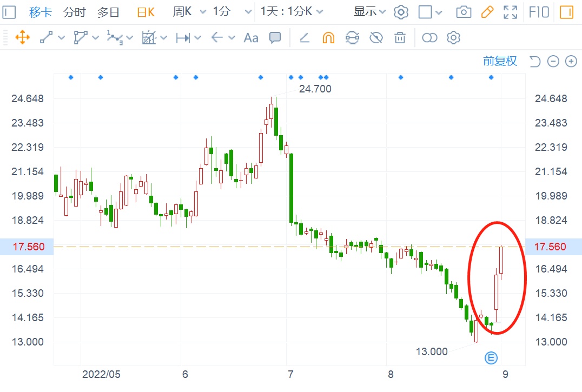Zoom out chart with minus icon
The height and width of the screenshot is (392, 582).
pos(553,61)
